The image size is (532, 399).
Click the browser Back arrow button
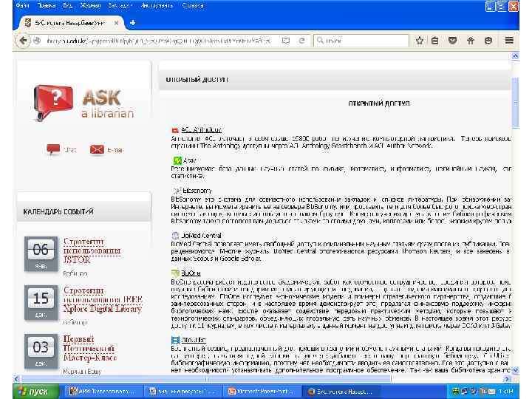pos(23,41)
